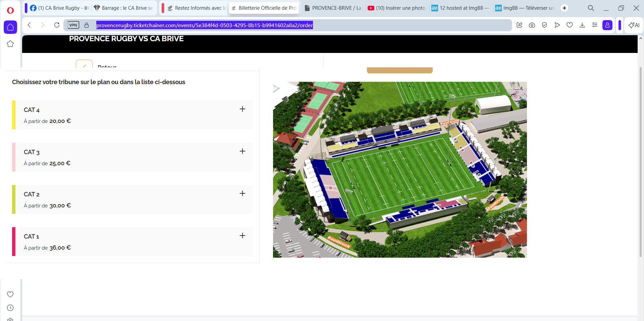Select the CAT 1 label text

tap(32, 237)
